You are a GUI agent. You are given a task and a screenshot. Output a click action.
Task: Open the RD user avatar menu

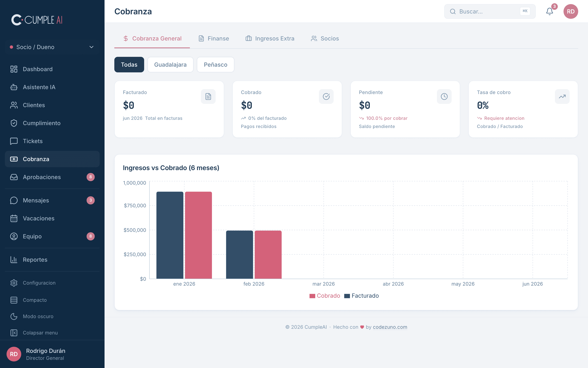pyautogui.click(x=570, y=11)
